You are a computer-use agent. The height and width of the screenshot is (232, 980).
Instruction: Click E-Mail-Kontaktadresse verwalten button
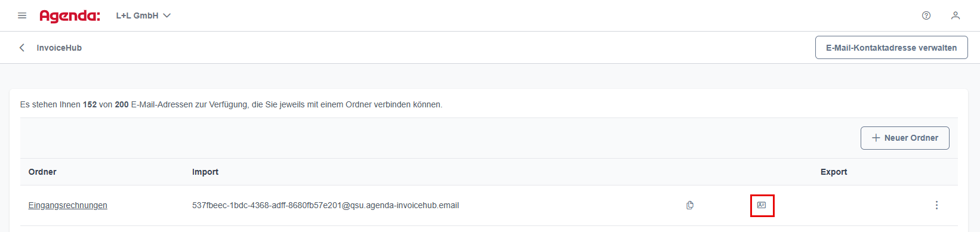coord(892,48)
